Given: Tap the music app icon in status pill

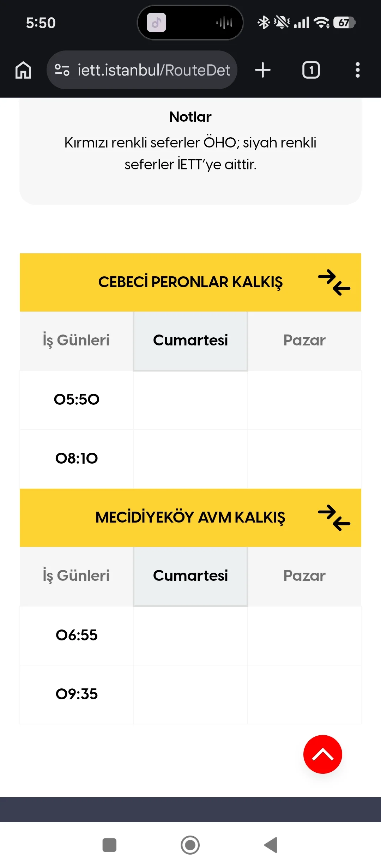Looking at the screenshot, I should click(x=156, y=23).
